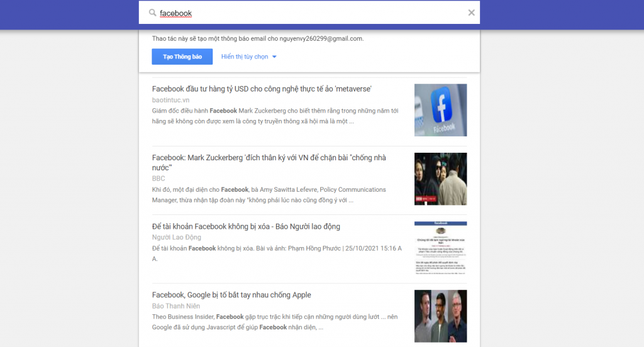Click the Facebook logo thumbnail image

point(440,110)
